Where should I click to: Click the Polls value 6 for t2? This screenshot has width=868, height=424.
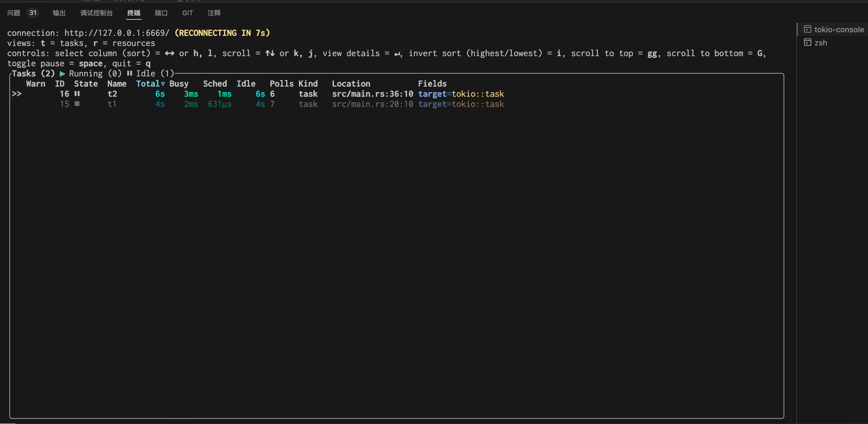tap(272, 94)
